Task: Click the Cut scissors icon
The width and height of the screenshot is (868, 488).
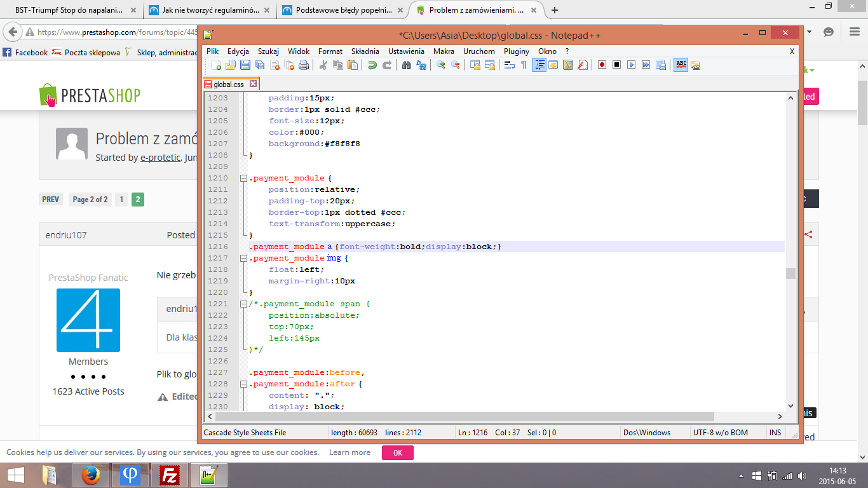Action: 323,65
